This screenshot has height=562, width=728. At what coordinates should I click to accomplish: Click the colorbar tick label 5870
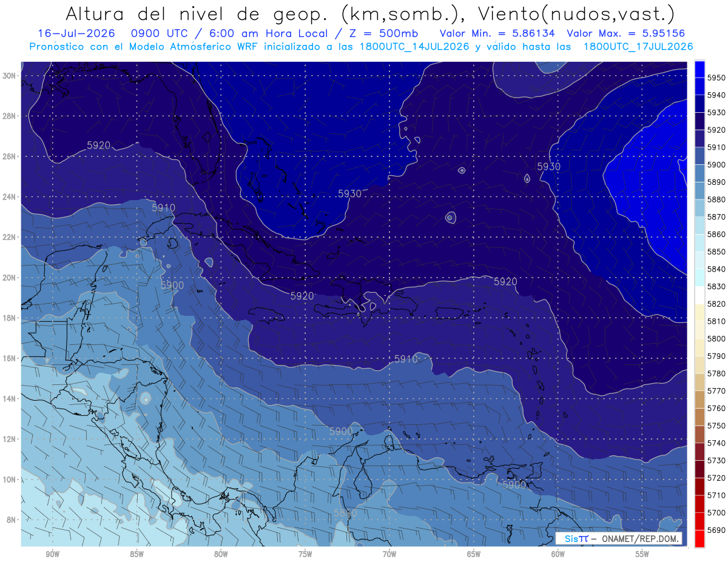716,216
